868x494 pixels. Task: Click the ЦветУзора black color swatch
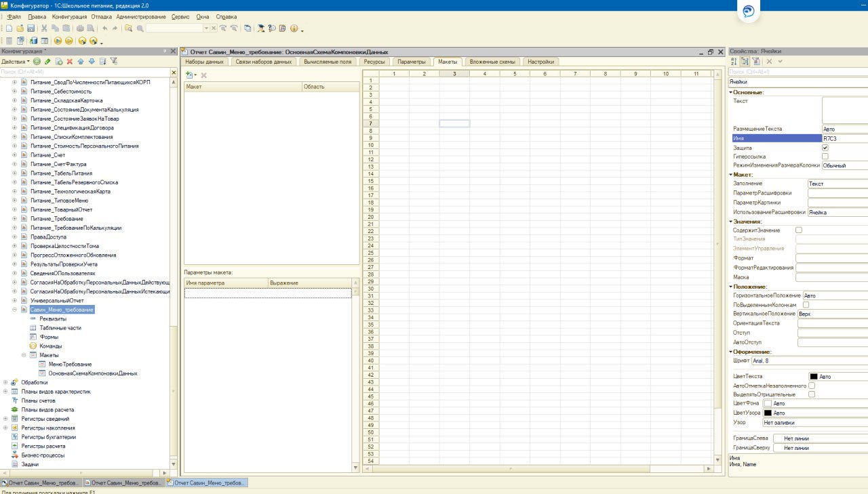point(768,413)
